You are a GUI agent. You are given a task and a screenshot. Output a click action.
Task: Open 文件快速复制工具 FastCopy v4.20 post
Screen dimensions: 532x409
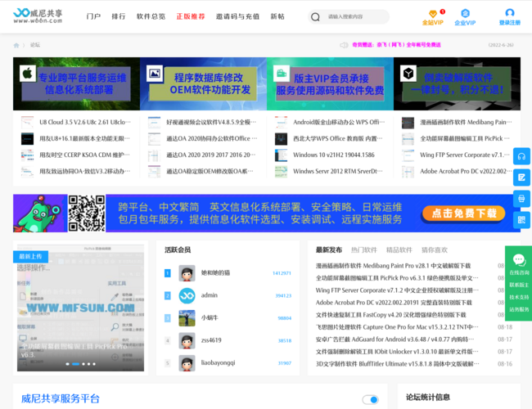click(391, 315)
